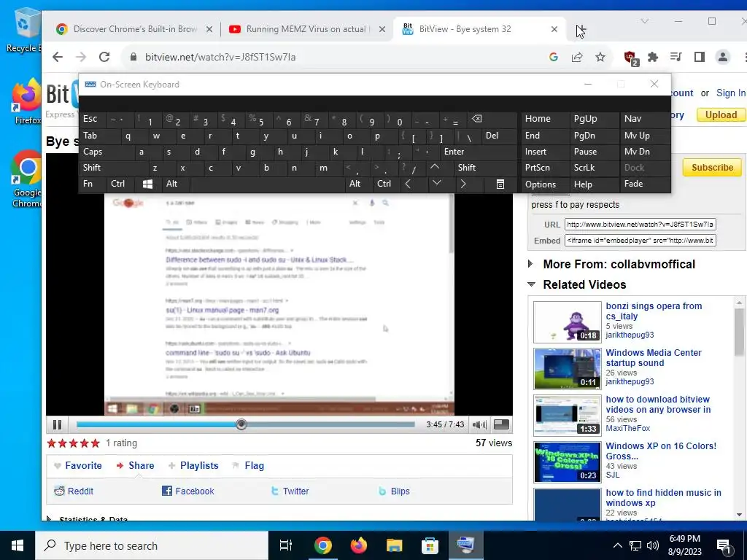Open File Explorer from the taskbar

pyautogui.click(x=395, y=545)
